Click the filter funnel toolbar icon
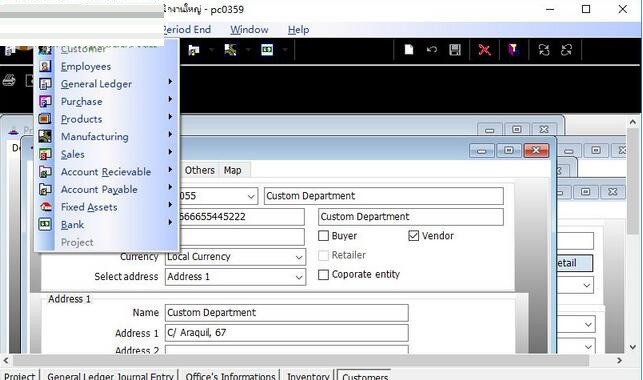643x380 pixels. 513,50
